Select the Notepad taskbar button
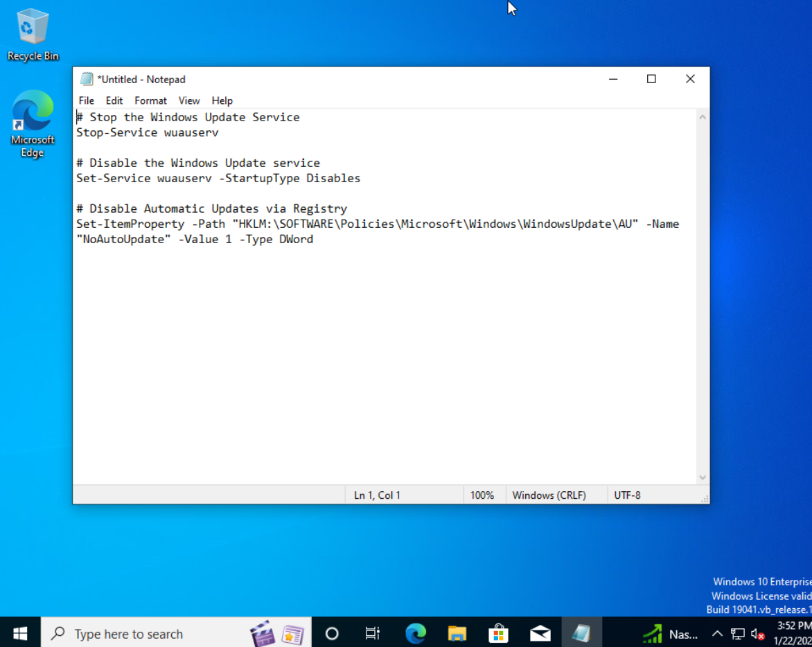 (x=581, y=633)
